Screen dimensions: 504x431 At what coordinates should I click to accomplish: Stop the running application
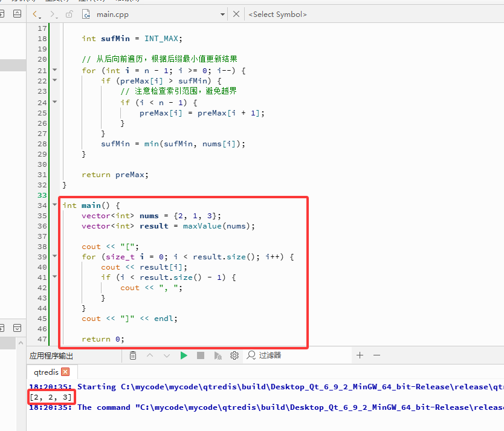201,355
